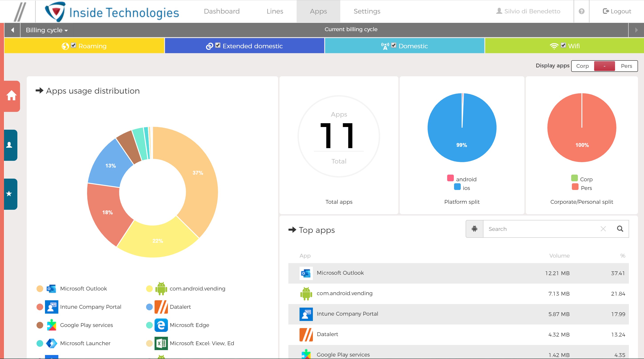Open the Lines tab
This screenshot has width=644, height=359.
275,11
